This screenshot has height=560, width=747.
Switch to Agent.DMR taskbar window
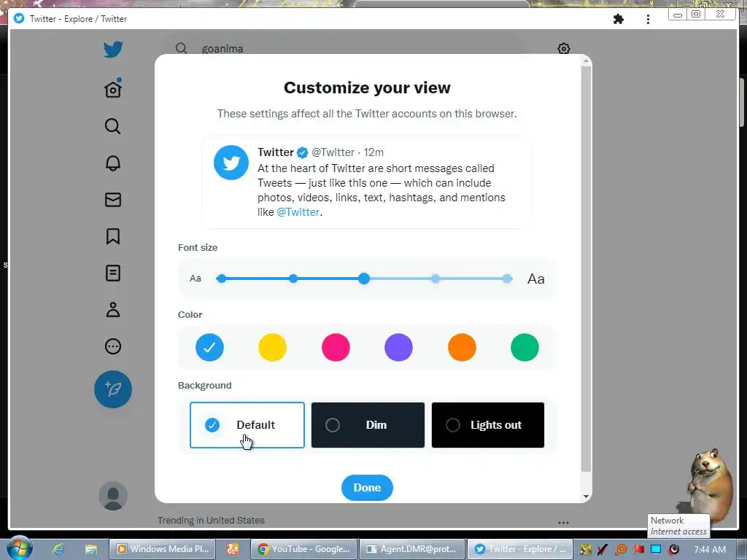pyautogui.click(x=411, y=549)
